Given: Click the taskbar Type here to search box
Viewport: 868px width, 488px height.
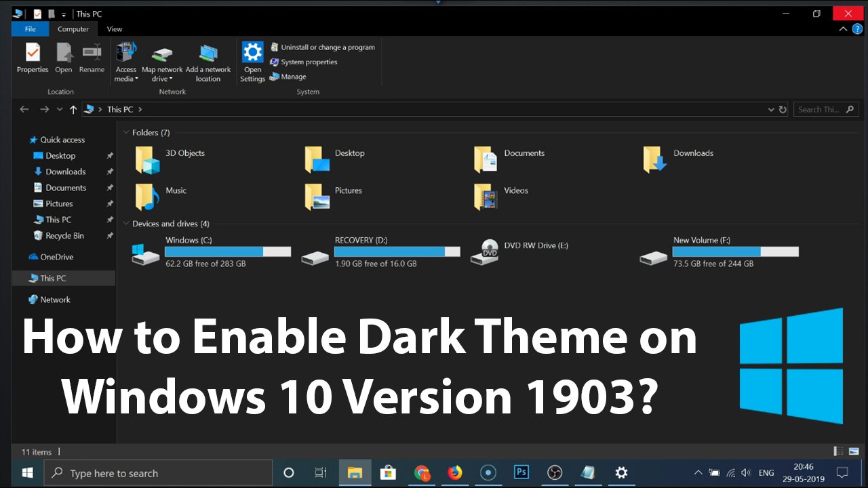Looking at the screenshot, I should pyautogui.click(x=158, y=473).
